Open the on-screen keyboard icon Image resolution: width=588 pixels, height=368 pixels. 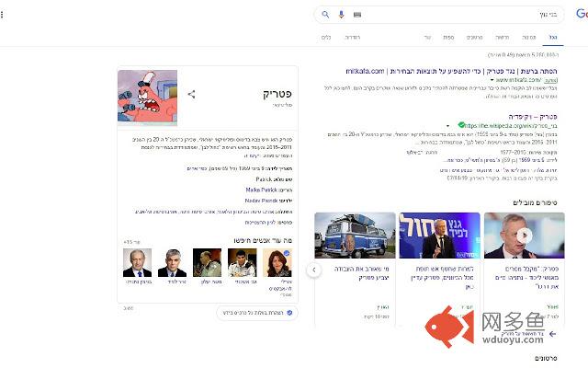point(356,15)
